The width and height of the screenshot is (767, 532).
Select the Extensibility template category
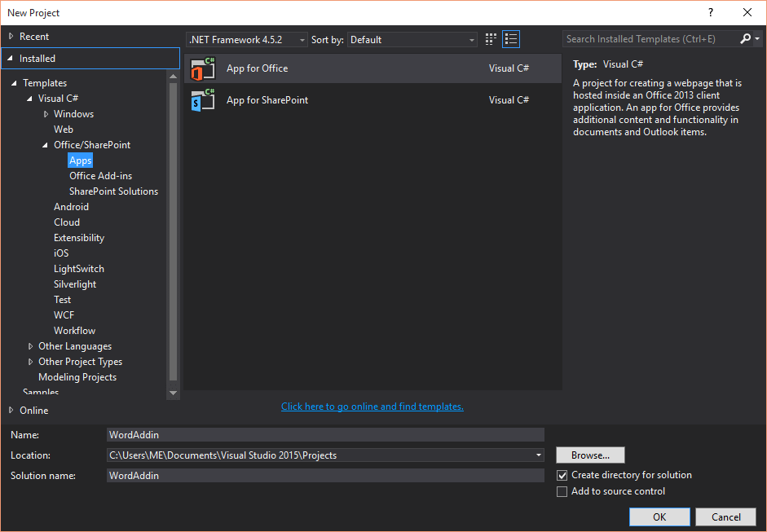(79, 238)
